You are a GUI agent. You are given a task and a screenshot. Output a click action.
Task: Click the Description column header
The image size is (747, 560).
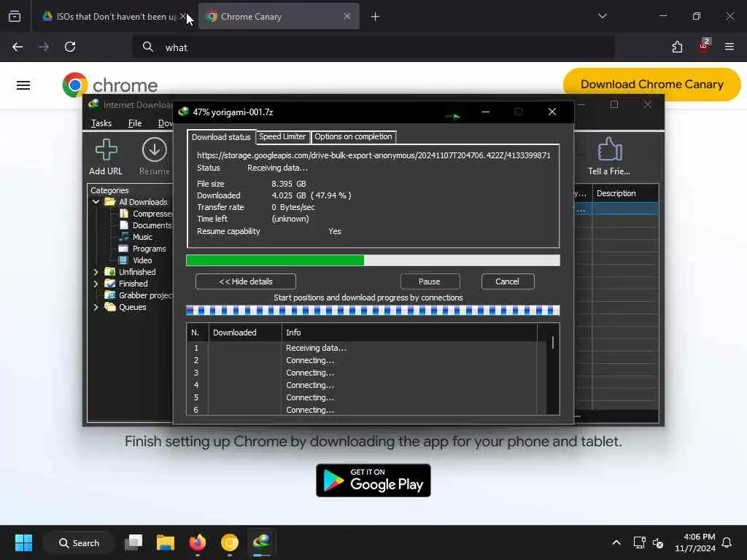point(625,193)
